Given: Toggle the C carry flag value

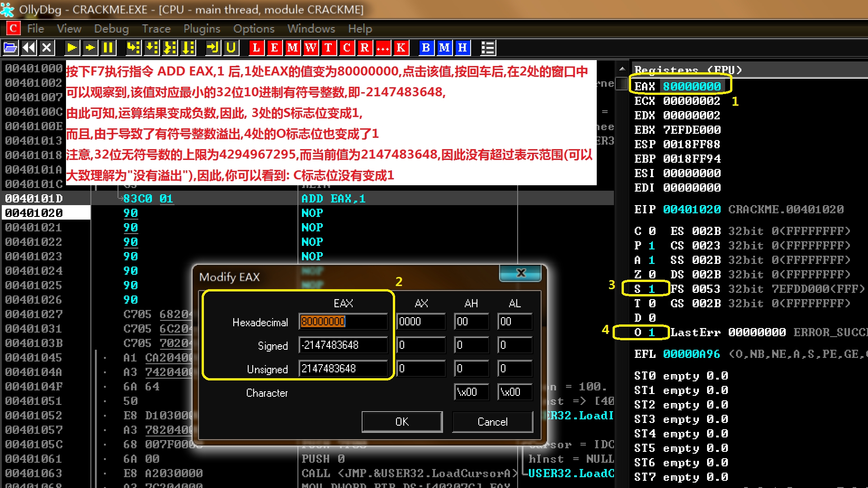Looking at the screenshot, I should 652,231.
